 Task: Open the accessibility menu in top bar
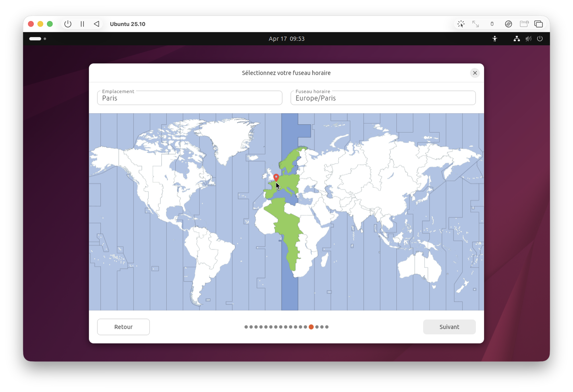[x=494, y=39]
